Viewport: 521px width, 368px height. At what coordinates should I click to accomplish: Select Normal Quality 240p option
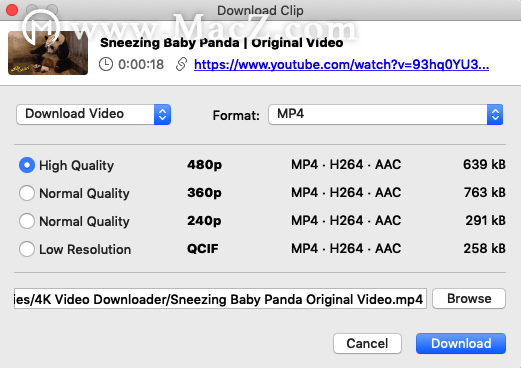pos(27,221)
